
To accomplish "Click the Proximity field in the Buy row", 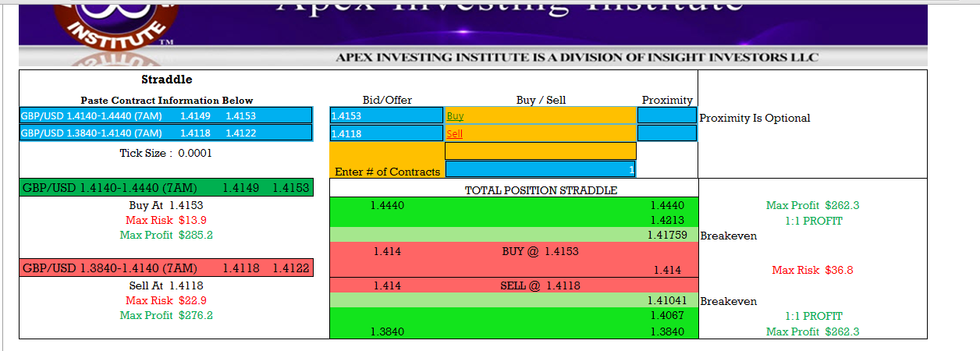I will point(666,115).
